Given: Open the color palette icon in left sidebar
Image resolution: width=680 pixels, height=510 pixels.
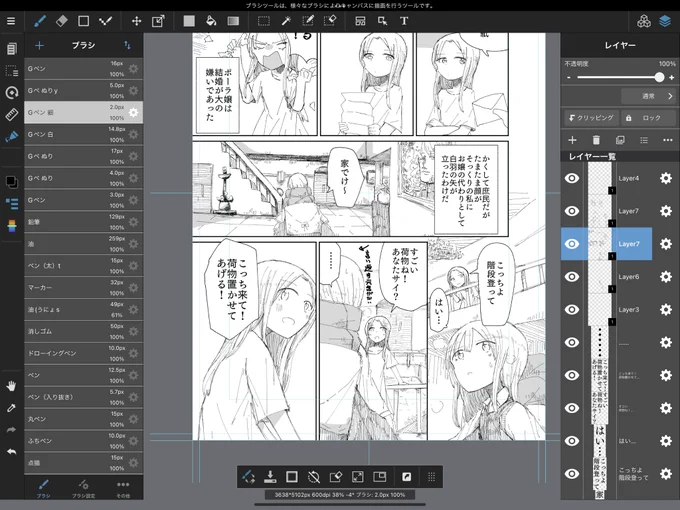Looking at the screenshot, I should [x=12, y=226].
